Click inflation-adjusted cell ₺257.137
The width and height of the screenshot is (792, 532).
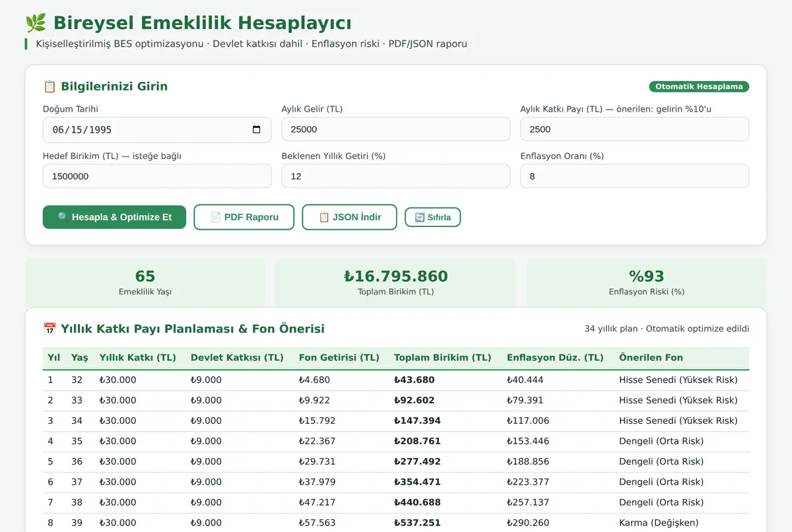pos(528,503)
